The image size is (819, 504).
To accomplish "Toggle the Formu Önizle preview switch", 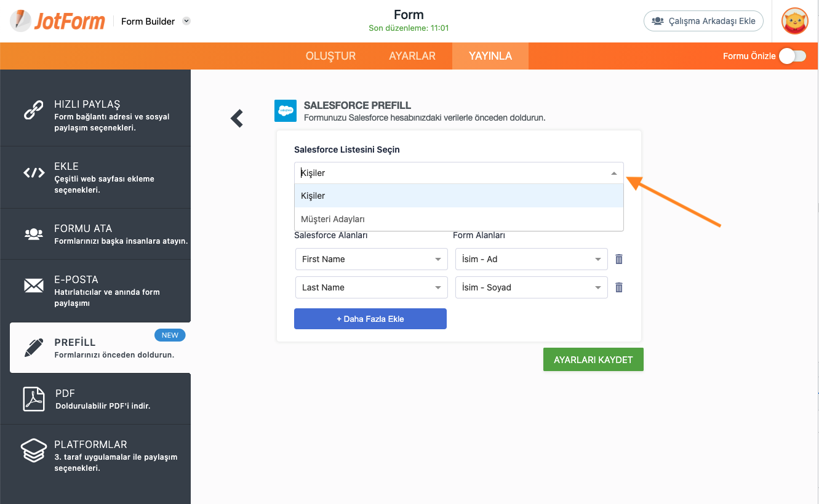I will pos(792,56).
